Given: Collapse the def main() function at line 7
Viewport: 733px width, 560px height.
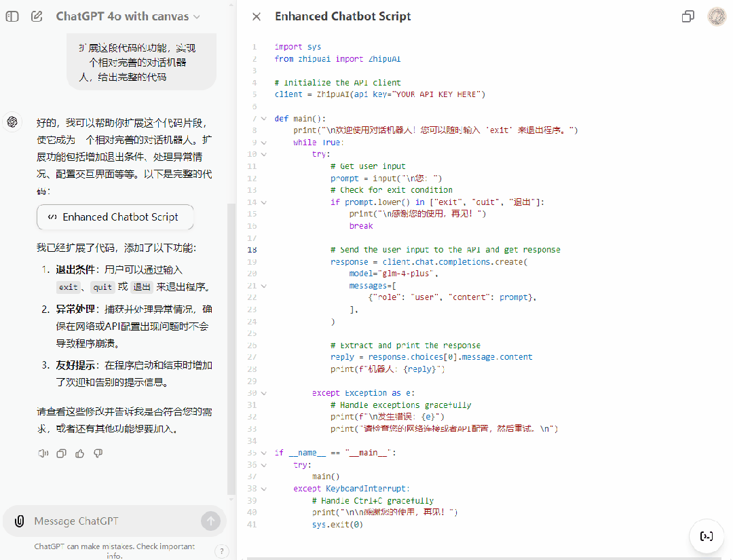Looking at the screenshot, I should pyautogui.click(x=263, y=119).
